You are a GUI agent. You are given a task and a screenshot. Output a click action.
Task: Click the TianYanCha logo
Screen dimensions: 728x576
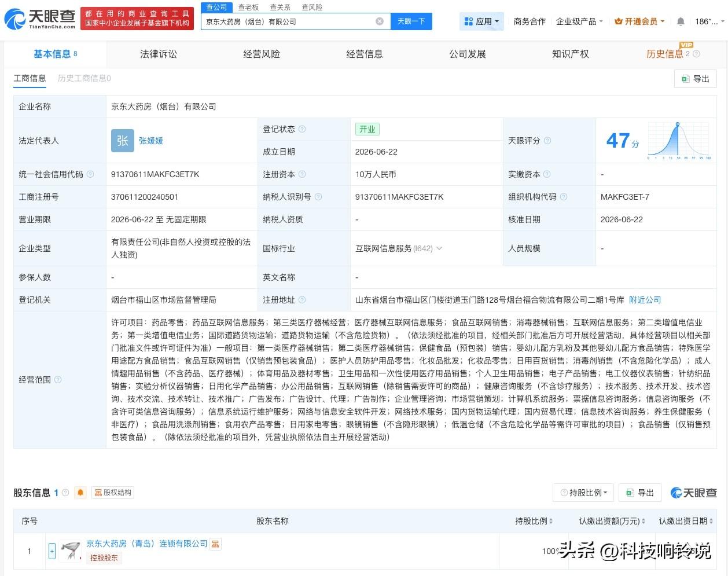pyautogui.click(x=40, y=19)
